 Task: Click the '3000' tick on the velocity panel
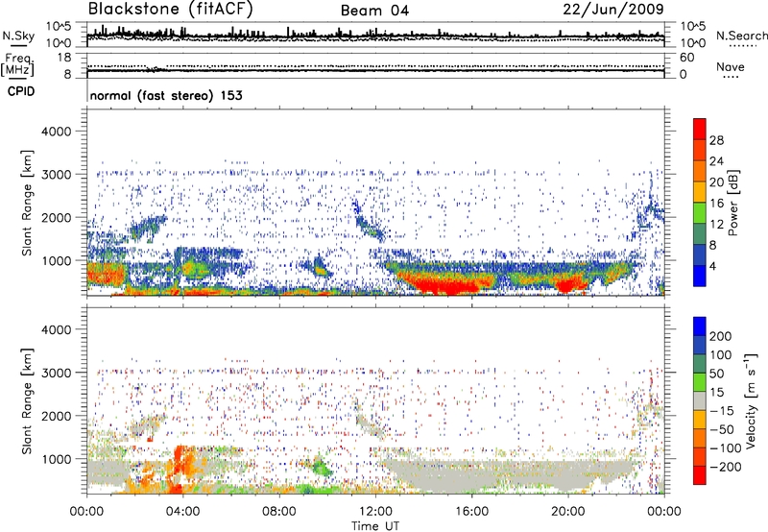56,373
